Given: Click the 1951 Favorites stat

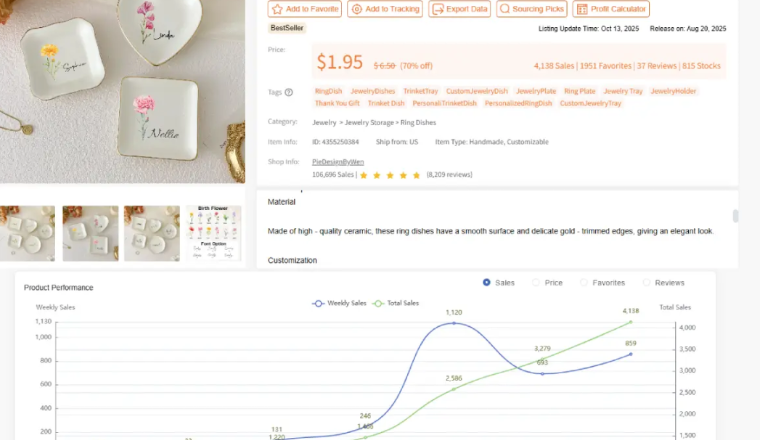Looking at the screenshot, I should pyautogui.click(x=605, y=66).
